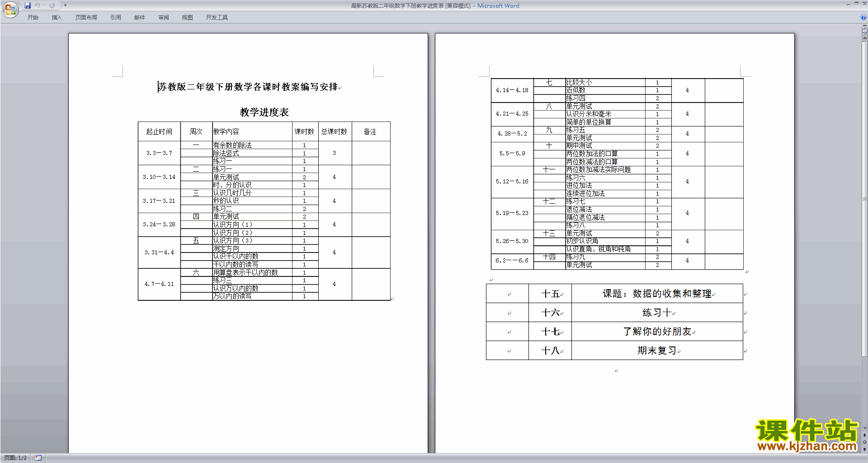
Task: Click the cell 隔位退位减法
Action: click(x=605, y=217)
